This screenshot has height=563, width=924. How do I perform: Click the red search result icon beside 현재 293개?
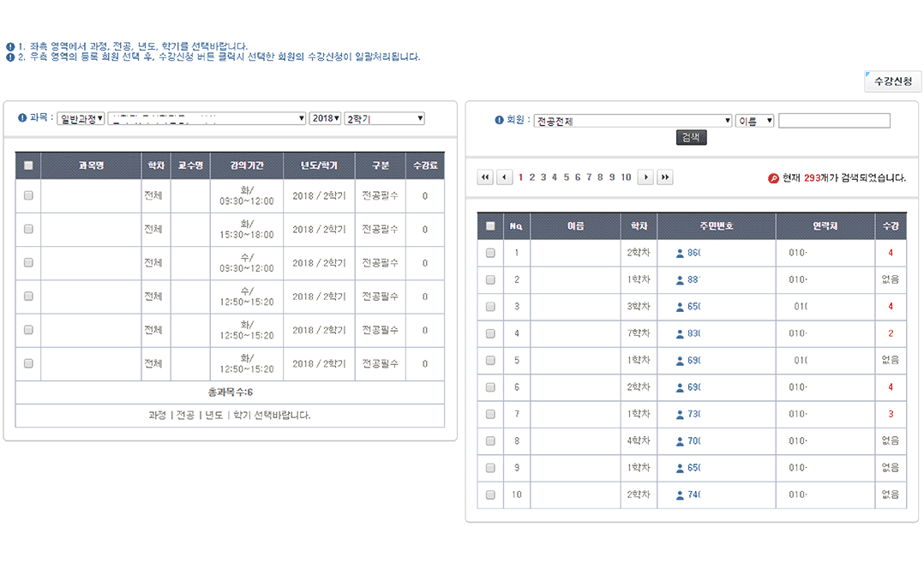[773, 178]
